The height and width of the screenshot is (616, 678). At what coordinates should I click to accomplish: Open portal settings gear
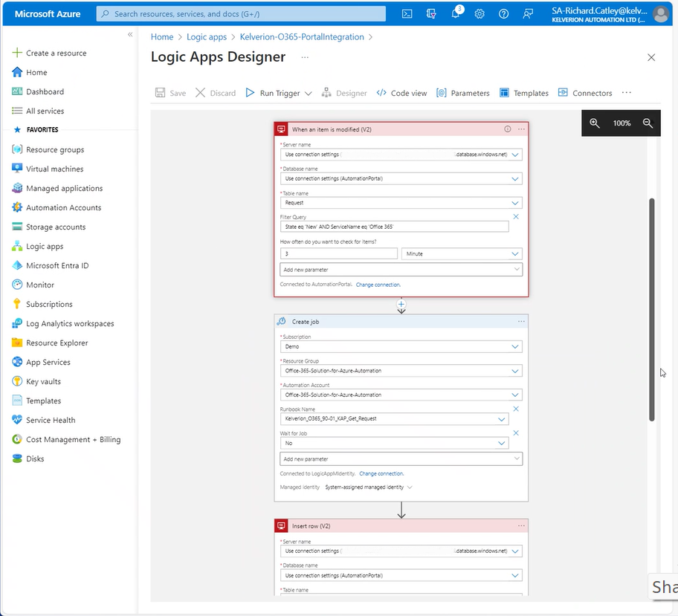tap(480, 14)
